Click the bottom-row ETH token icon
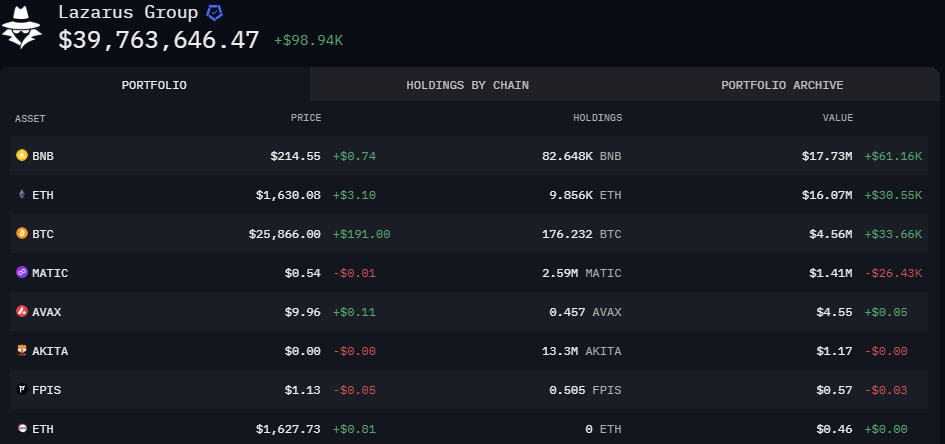The height and width of the screenshot is (444, 945). (22, 429)
